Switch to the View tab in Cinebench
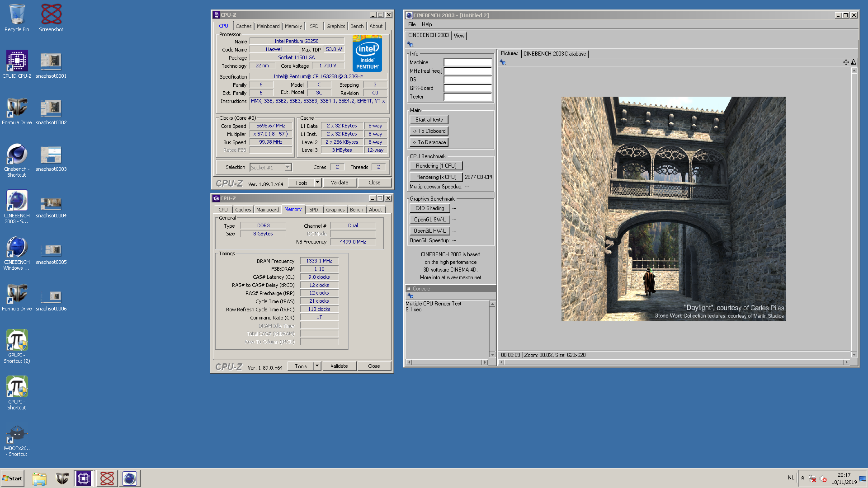The width and height of the screenshot is (868, 488). click(459, 36)
